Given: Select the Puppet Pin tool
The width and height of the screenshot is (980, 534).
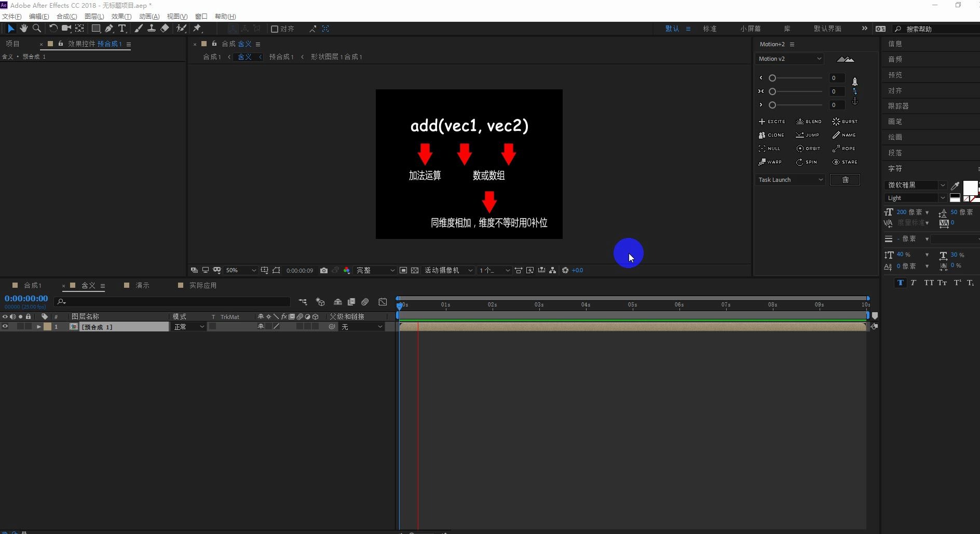Looking at the screenshot, I should 197,29.
